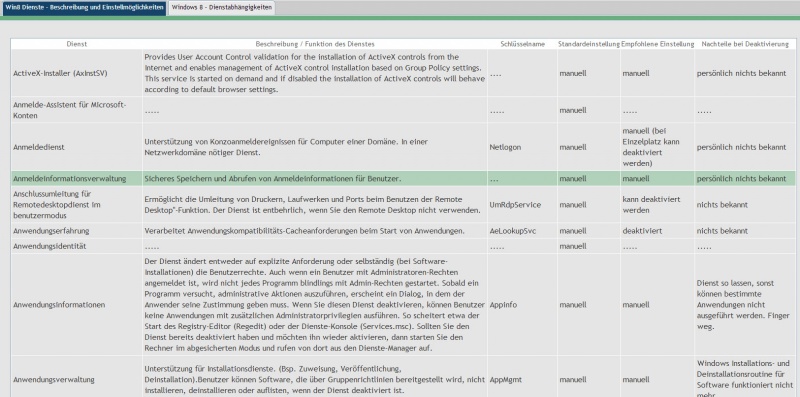Click the Schlüsselname column header
Image resolution: width=800 pixels, height=397 pixels.
522,44
